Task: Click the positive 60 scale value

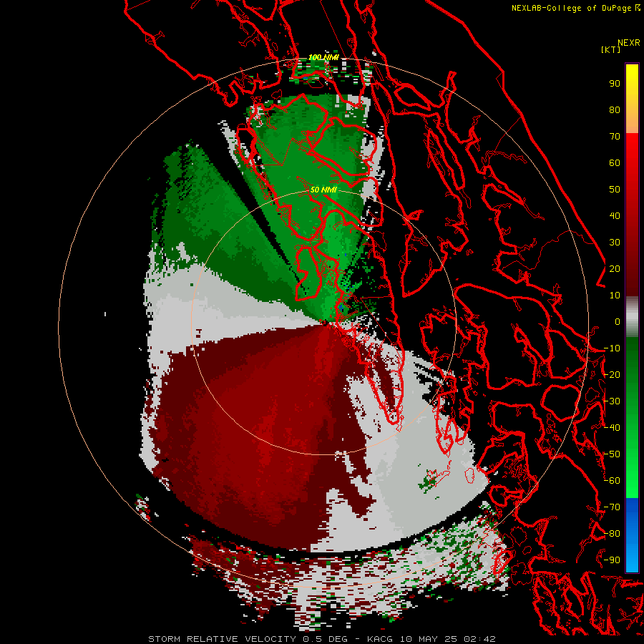Action: (x=615, y=163)
